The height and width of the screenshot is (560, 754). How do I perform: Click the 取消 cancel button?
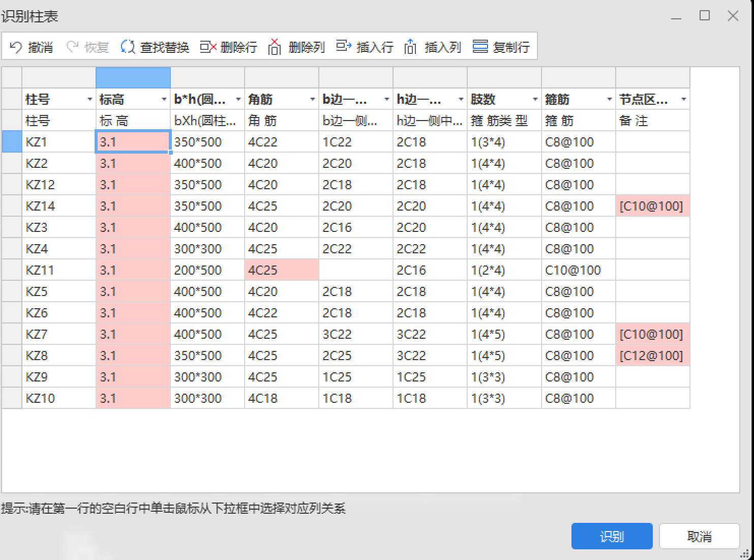click(699, 536)
